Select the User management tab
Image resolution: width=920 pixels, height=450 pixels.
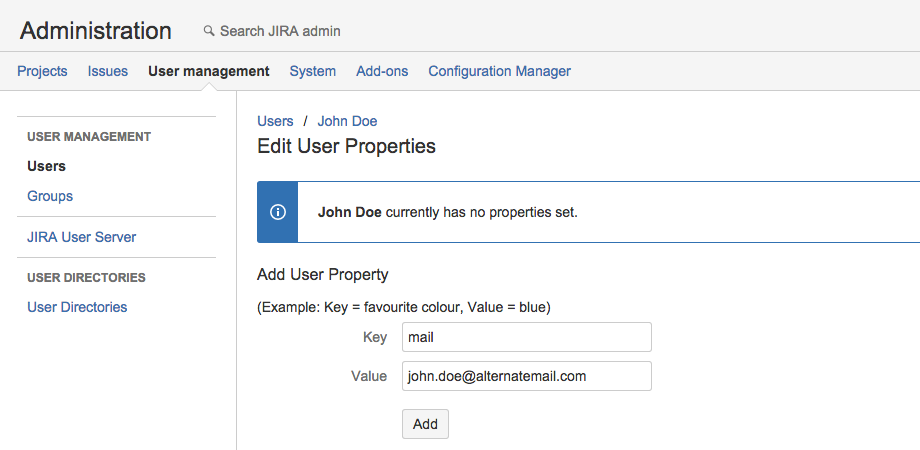[209, 71]
